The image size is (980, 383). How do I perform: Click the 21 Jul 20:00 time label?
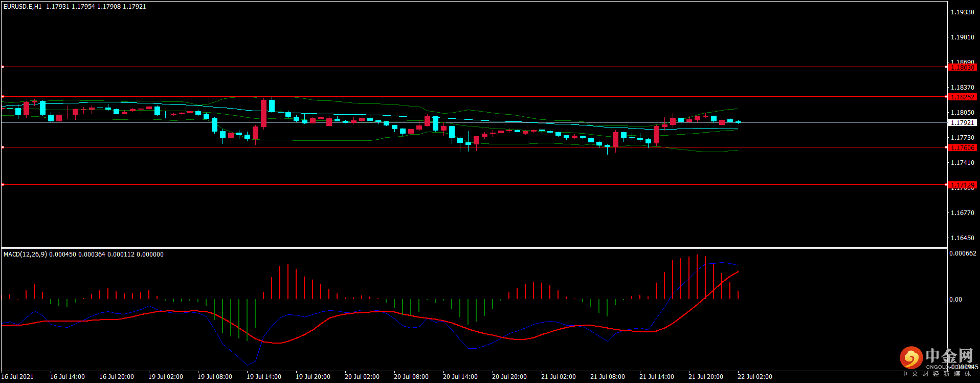click(706, 377)
